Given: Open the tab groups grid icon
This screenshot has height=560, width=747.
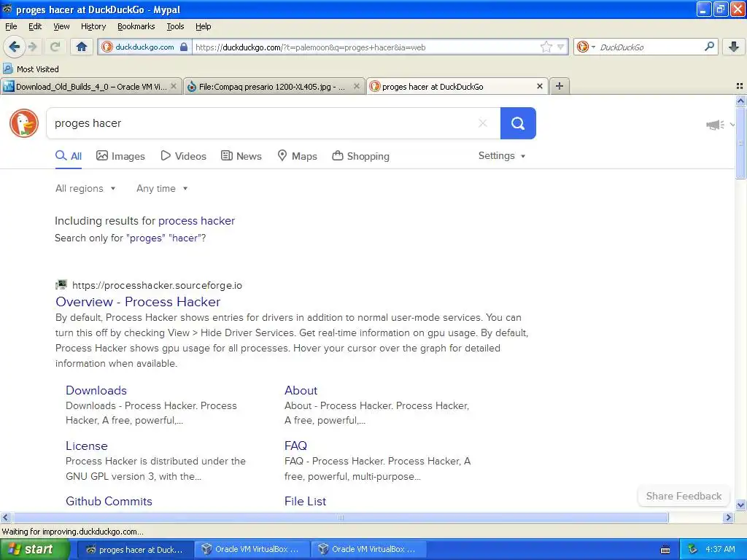Looking at the screenshot, I should (740, 86).
